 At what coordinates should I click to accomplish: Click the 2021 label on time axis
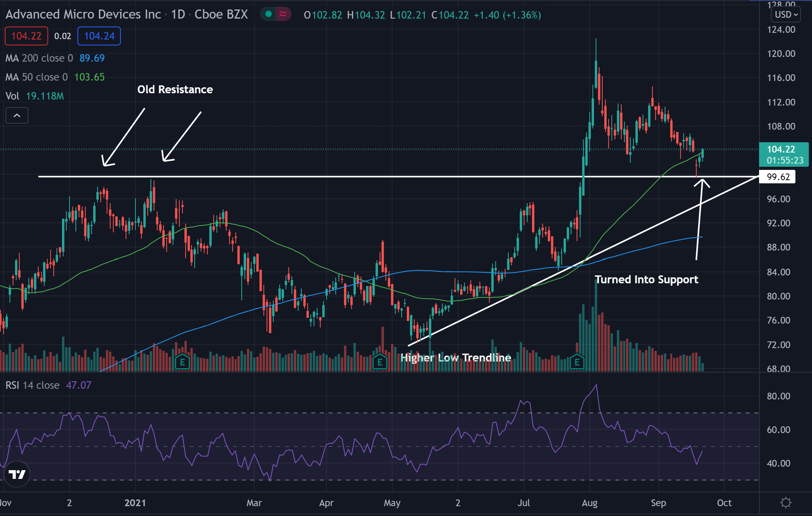coord(135,503)
